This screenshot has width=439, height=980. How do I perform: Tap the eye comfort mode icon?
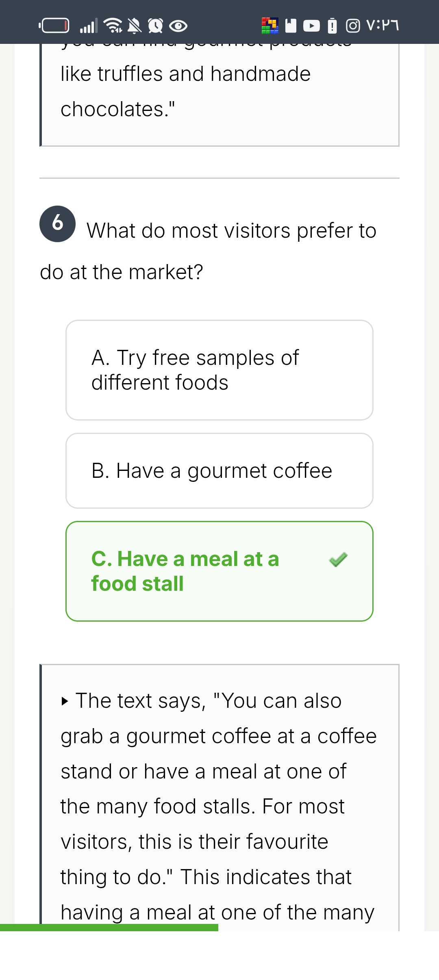point(178,26)
